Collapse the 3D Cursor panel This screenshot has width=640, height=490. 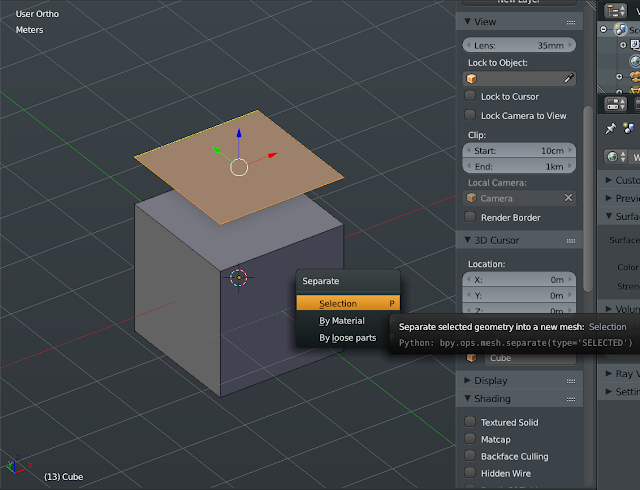pyautogui.click(x=467, y=240)
